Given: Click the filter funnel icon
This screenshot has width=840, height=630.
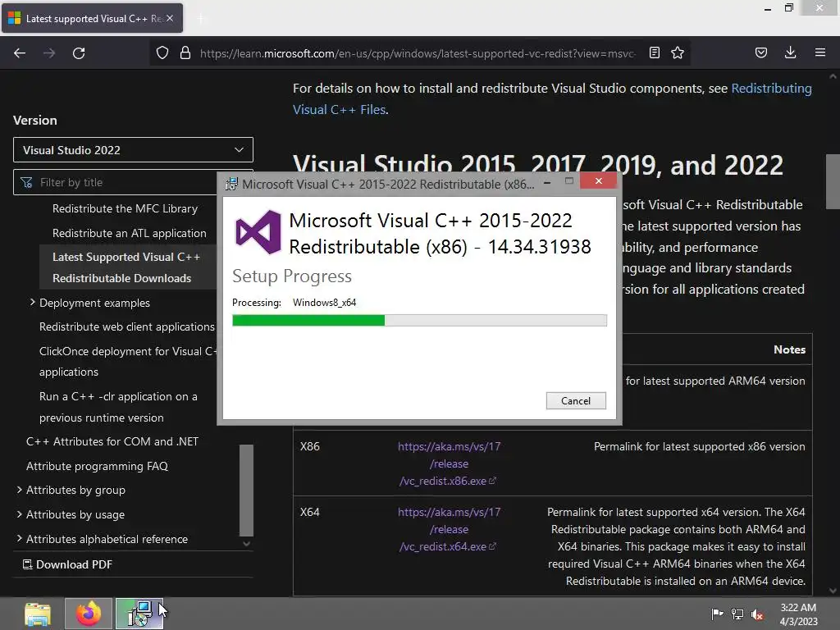Looking at the screenshot, I should point(26,183).
